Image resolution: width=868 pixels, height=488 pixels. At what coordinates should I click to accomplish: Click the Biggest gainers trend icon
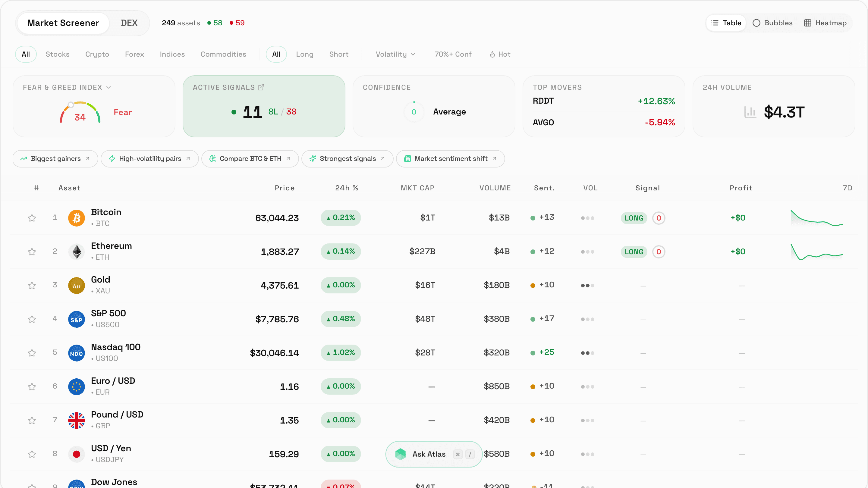(23, 159)
